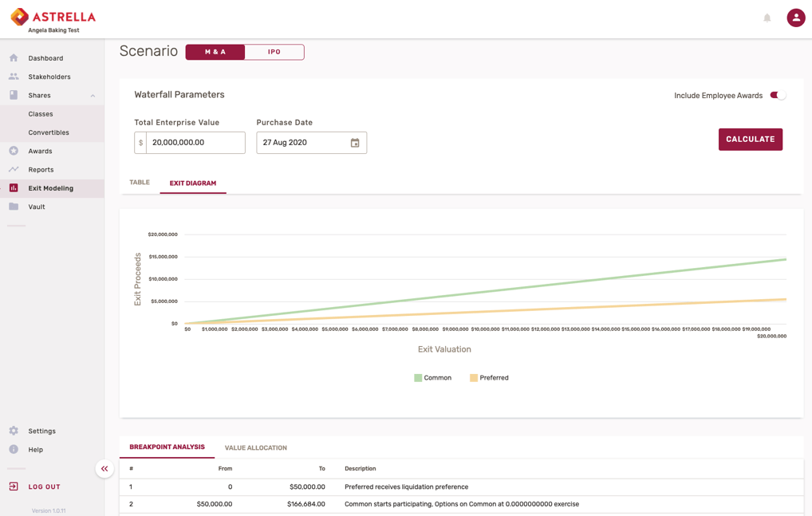Image resolution: width=812 pixels, height=516 pixels.
Task: Open the Dashboard page
Action: [x=45, y=58]
